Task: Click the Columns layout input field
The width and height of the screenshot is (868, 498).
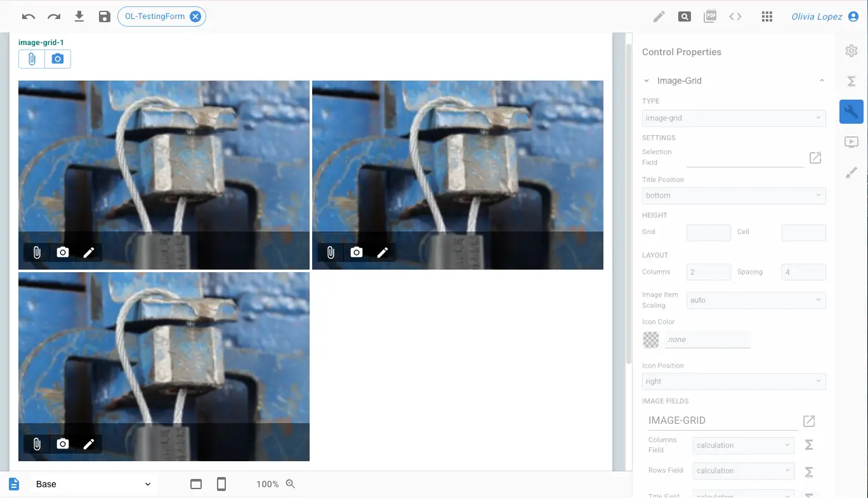Action: click(708, 272)
